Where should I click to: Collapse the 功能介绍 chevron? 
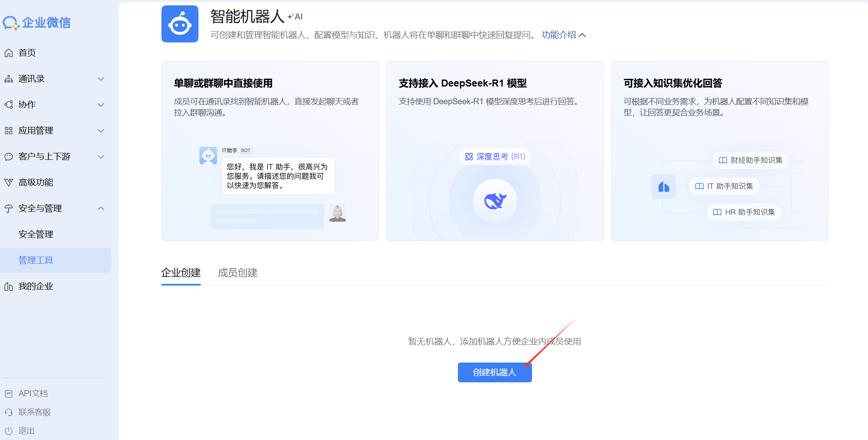point(582,35)
